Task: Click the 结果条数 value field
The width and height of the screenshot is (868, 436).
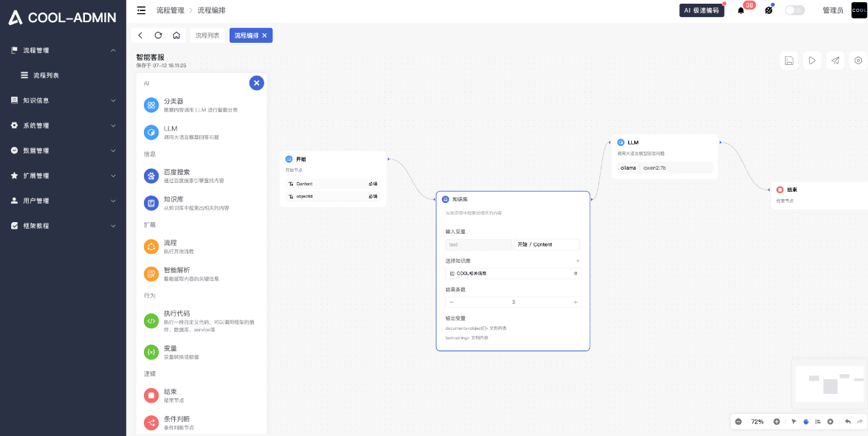Action: [x=513, y=302]
